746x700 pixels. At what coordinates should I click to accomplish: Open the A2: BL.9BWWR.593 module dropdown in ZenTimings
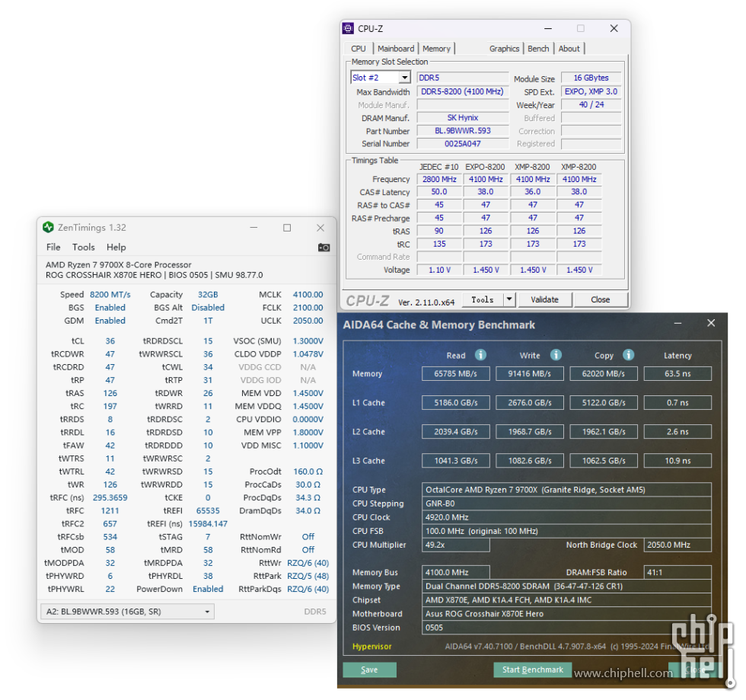point(128,612)
